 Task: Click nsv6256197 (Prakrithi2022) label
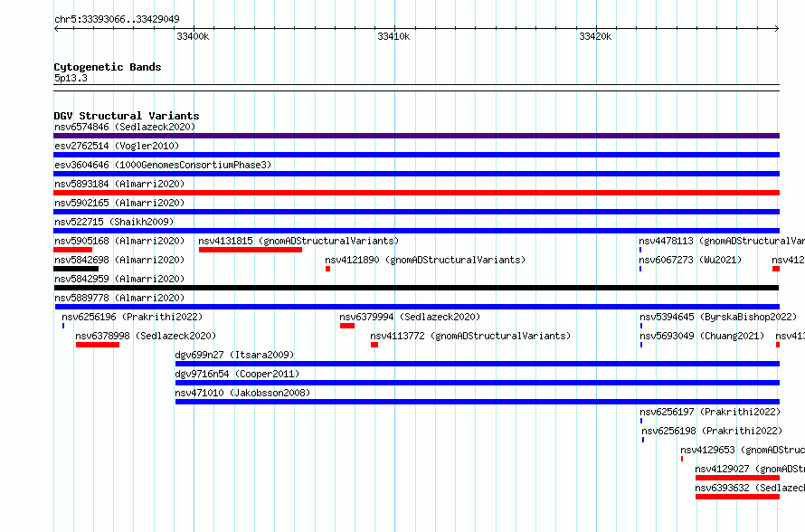[710, 412]
